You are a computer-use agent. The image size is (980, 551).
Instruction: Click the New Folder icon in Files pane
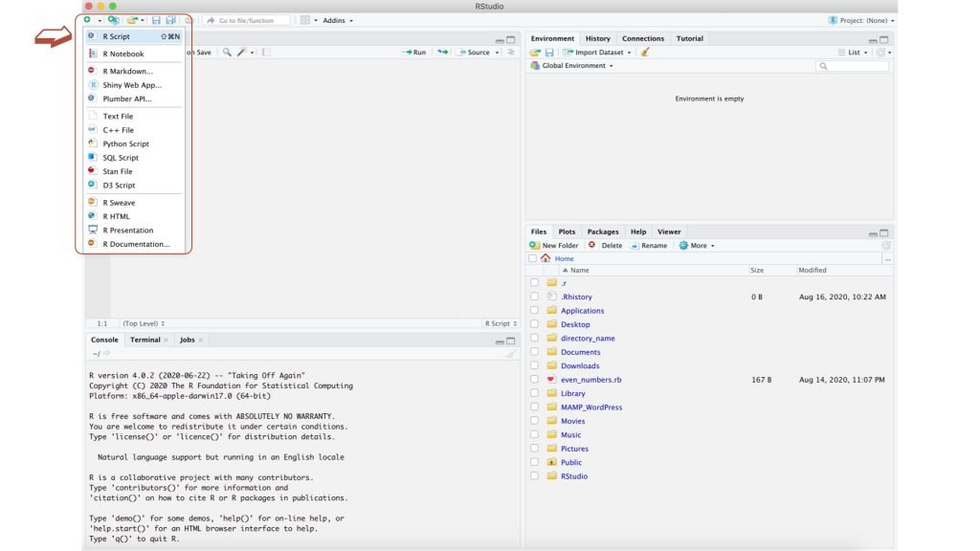coord(535,246)
